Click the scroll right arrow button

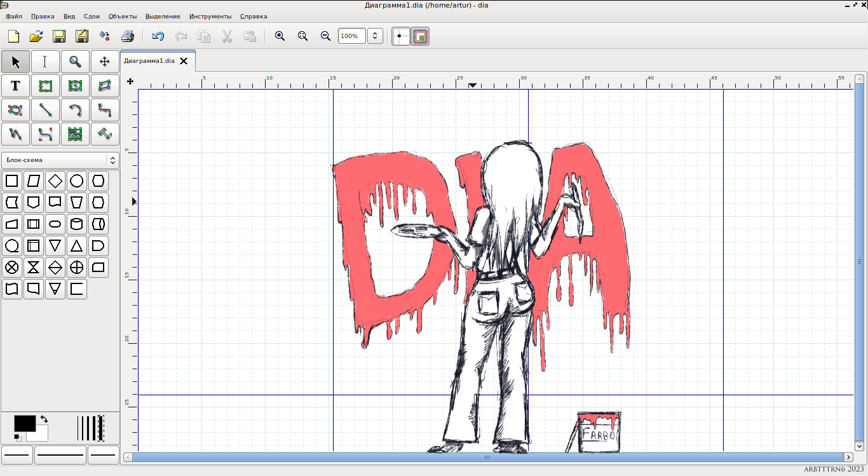[848, 457]
